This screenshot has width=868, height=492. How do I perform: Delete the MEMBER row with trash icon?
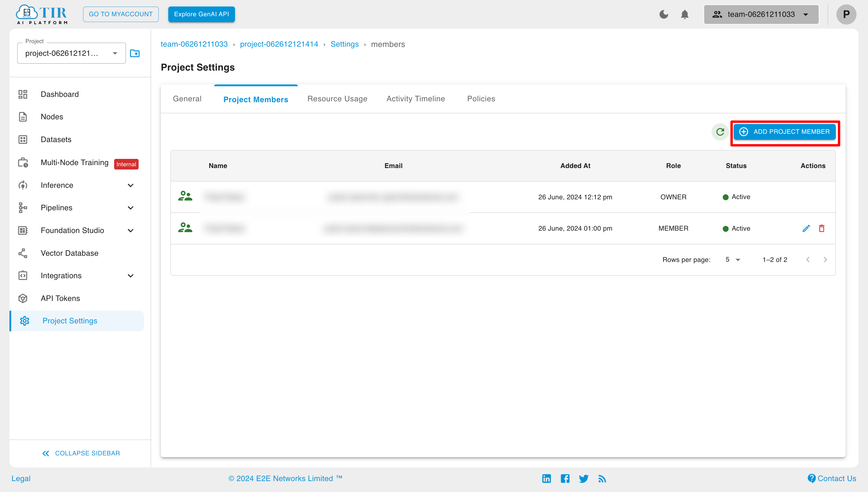coord(822,229)
